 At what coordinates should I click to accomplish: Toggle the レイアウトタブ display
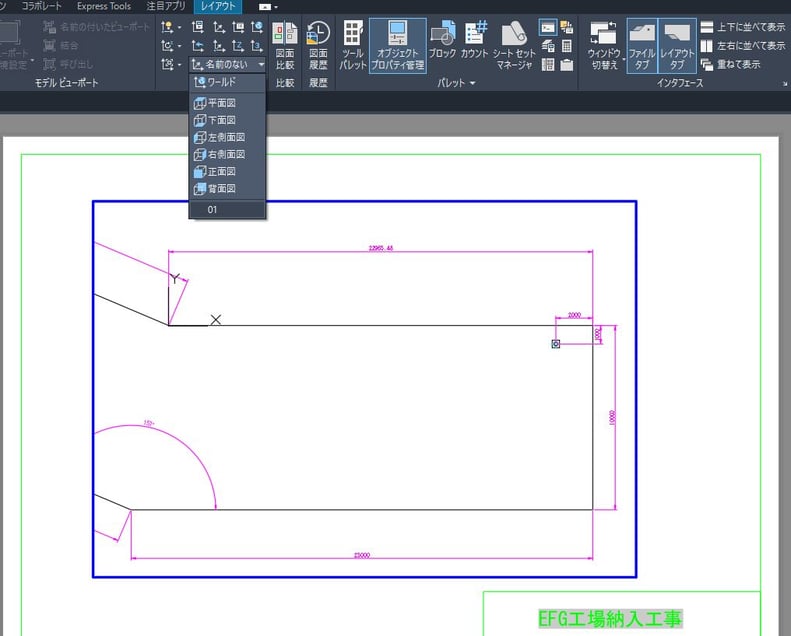pyautogui.click(x=677, y=45)
